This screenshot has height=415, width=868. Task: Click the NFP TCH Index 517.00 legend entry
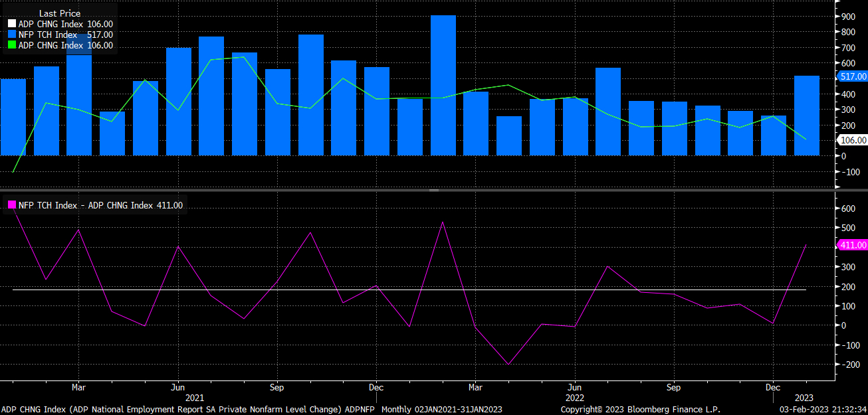(65, 35)
